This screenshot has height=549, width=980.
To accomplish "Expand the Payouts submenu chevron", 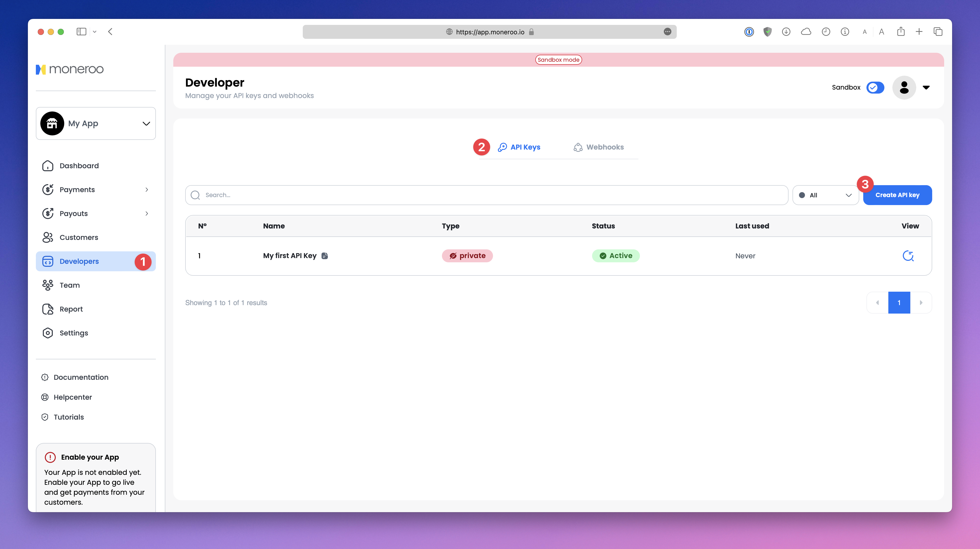I will coord(147,214).
